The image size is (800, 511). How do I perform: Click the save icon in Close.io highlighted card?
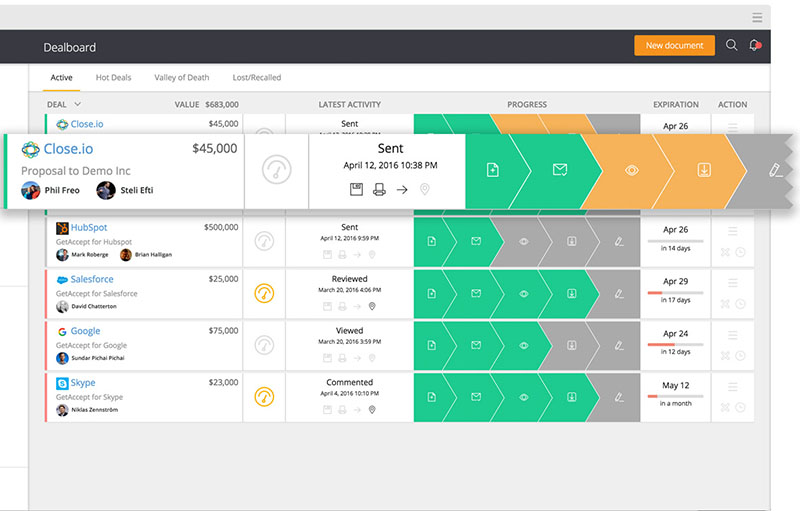(x=356, y=190)
